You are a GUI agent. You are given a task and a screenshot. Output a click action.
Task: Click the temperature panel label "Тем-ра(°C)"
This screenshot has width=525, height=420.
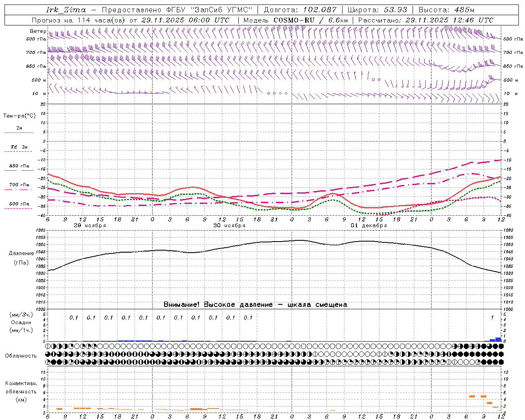(19, 116)
